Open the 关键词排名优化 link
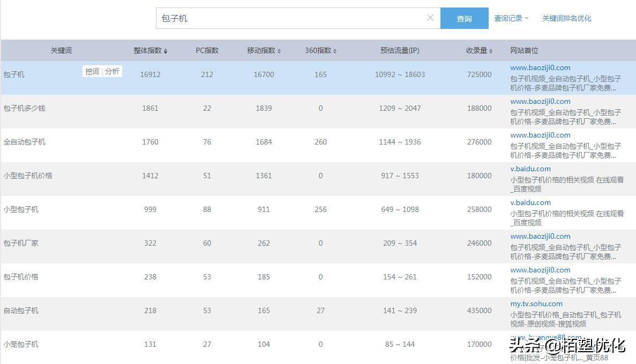Viewport: 636px width, 364px height. (566, 18)
